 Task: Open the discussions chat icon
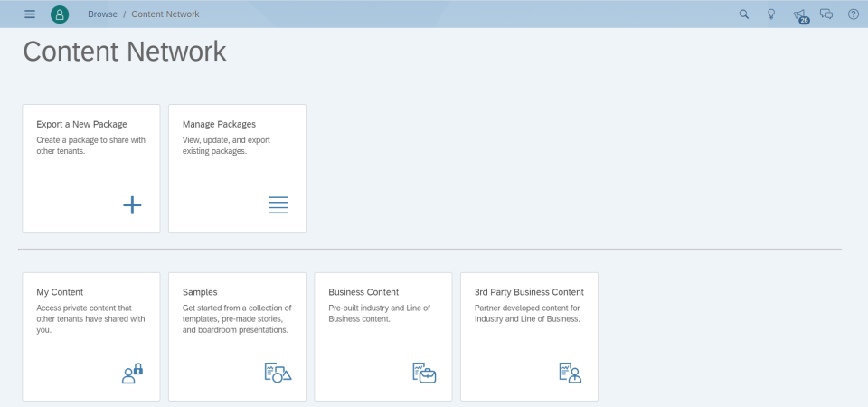point(826,14)
